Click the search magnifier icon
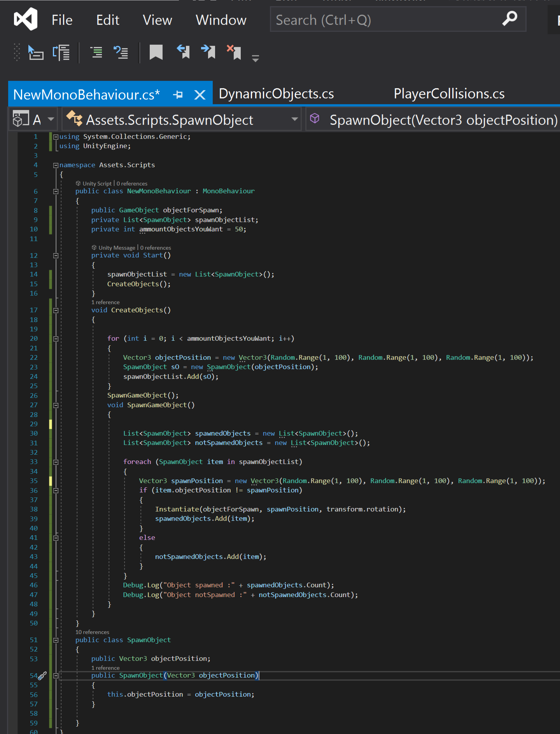 point(509,19)
